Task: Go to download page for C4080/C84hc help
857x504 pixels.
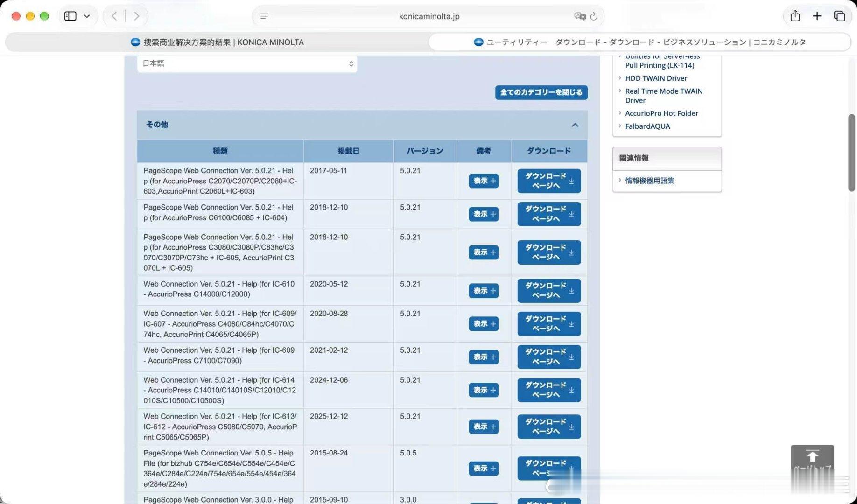Action: 549,324
